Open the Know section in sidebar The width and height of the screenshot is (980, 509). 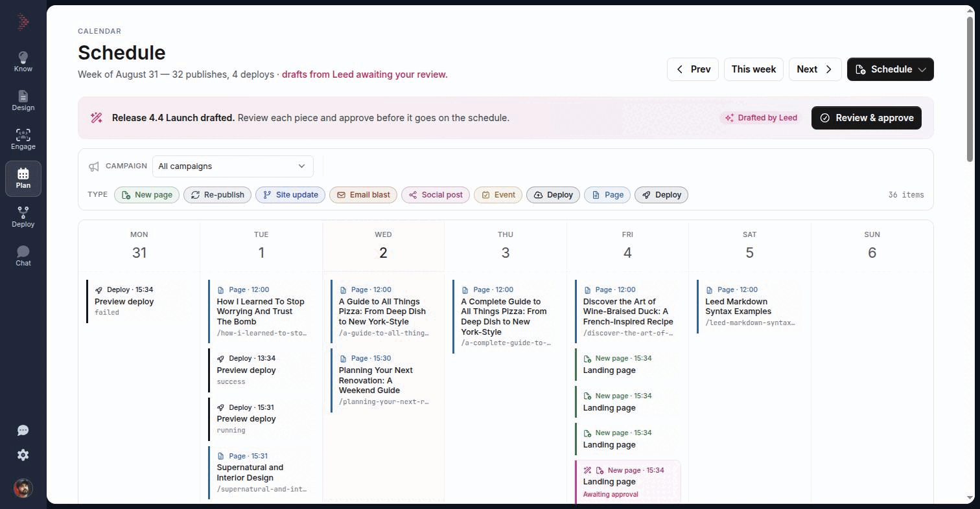click(23, 62)
